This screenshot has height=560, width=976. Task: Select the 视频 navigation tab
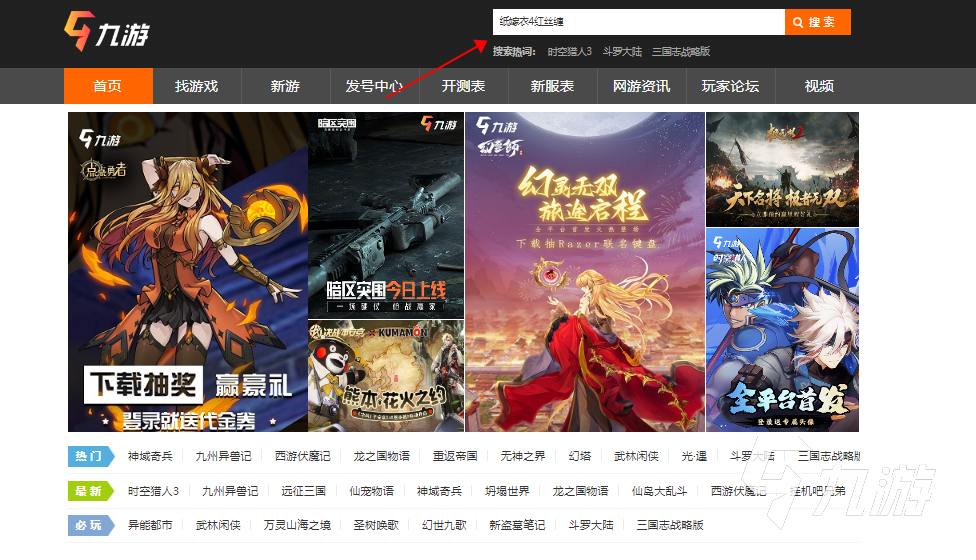819,86
